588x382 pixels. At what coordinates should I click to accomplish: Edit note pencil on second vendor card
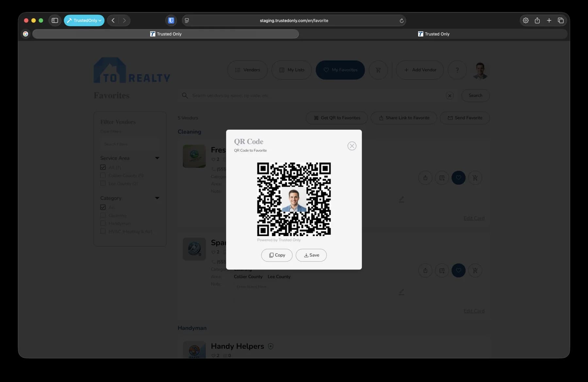coord(401,292)
